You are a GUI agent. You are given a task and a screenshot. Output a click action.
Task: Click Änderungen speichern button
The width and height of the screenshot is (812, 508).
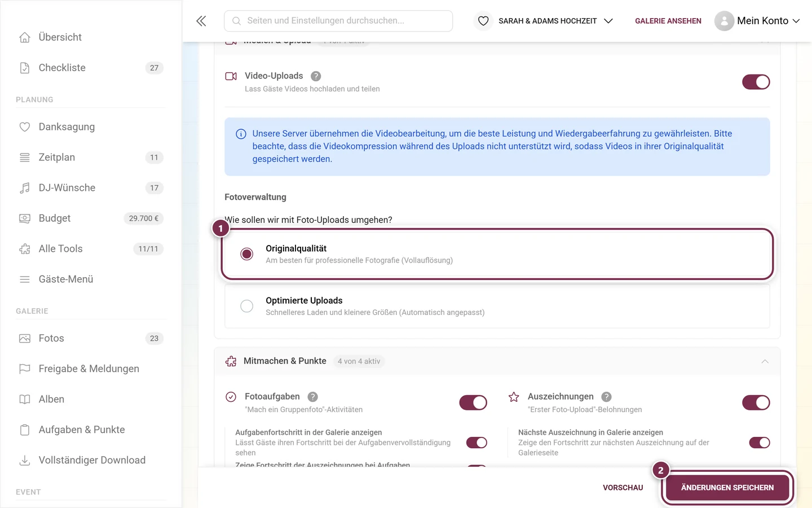point(727,488)
